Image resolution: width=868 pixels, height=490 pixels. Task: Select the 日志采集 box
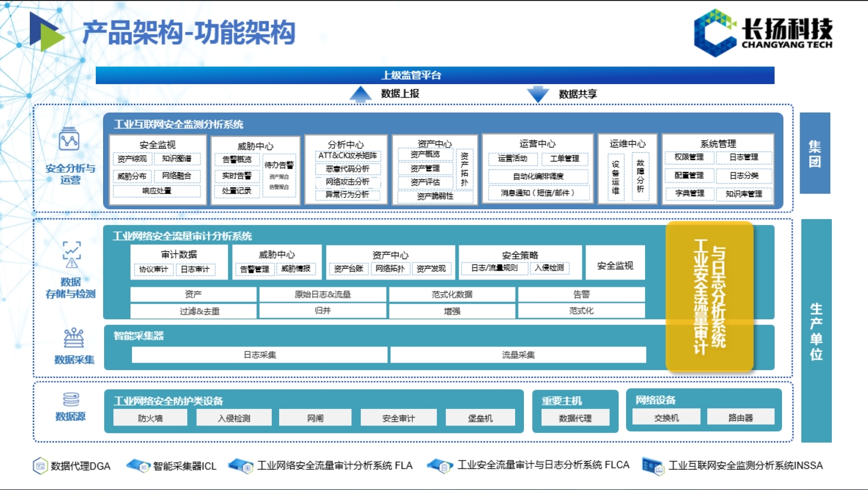click(260, 355)
